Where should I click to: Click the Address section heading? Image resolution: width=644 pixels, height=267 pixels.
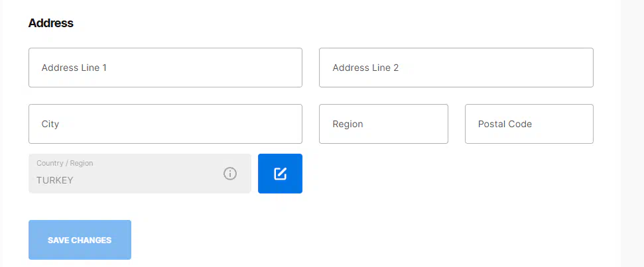(51, 23)
